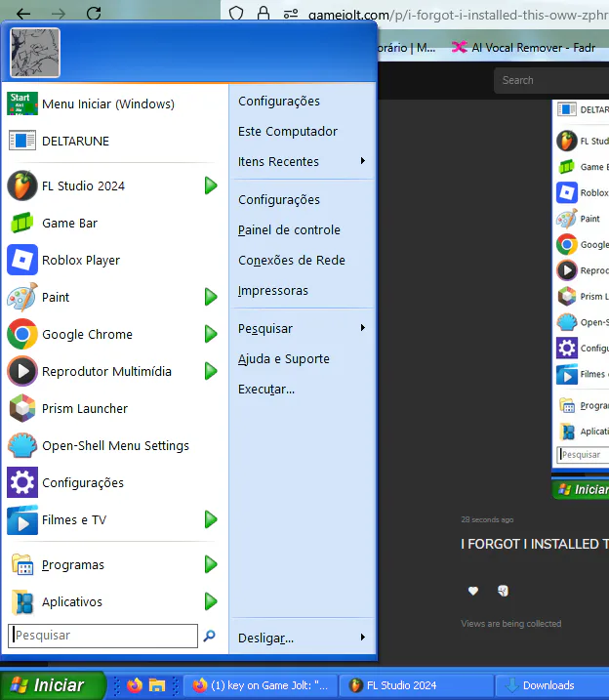Expand Pesquisar submenu

[x=363, y=328]
